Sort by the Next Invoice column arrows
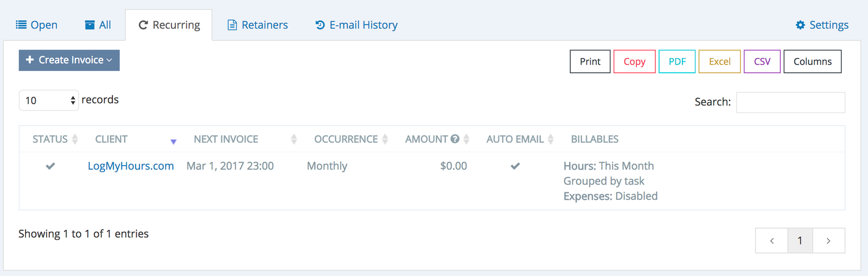This screenshot has height=276, width=868. pos(293,139)
